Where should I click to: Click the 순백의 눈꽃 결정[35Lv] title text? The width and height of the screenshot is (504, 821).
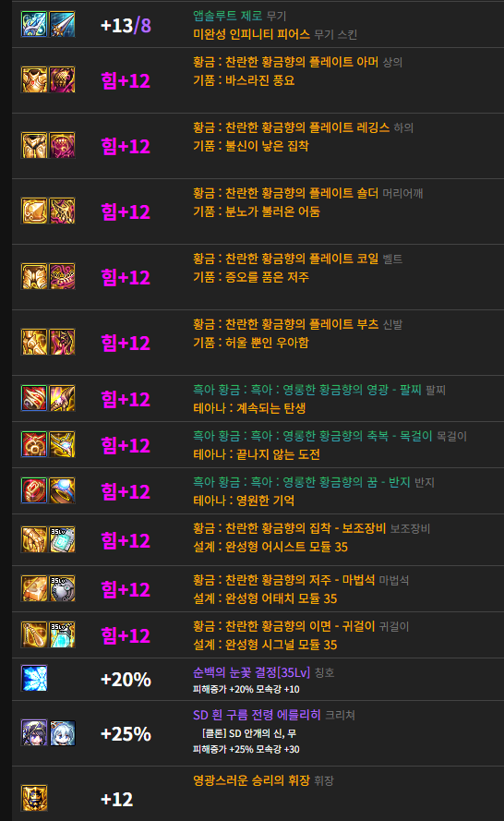coord(251,672)
